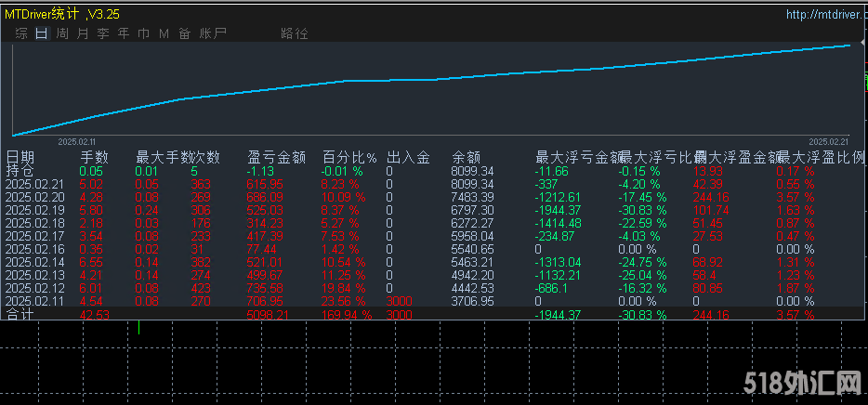The width and height of the screenshot is (868, 405).
Task: Click the 持仓 open positions row
Action: coord(19,171)
